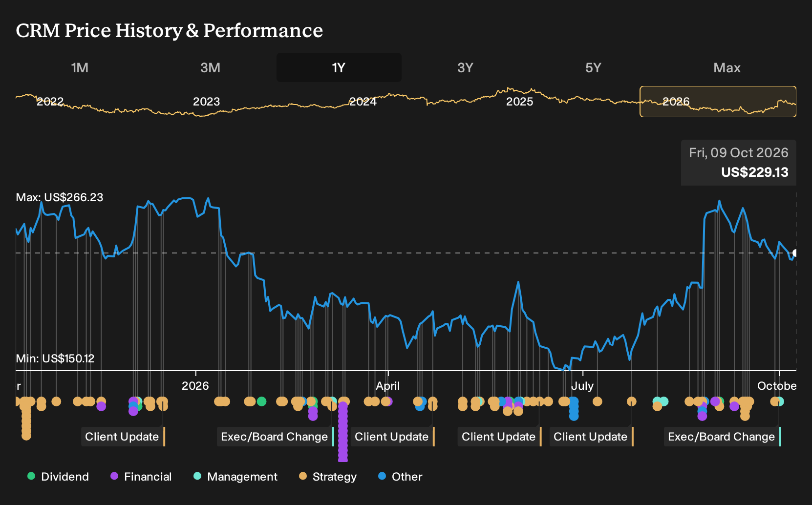Screen dimensions: 812x505
Task: Jump to 2023 on the overview timeline
Action: pos(206,102)
